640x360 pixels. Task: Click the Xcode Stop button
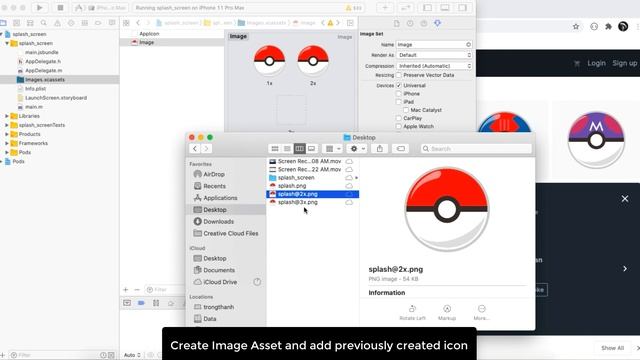tap(60, 8)
